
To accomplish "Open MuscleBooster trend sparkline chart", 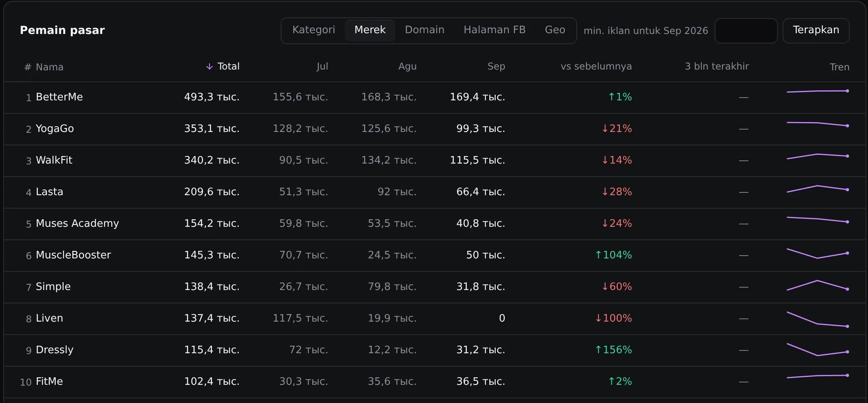I will coord(818,253).
